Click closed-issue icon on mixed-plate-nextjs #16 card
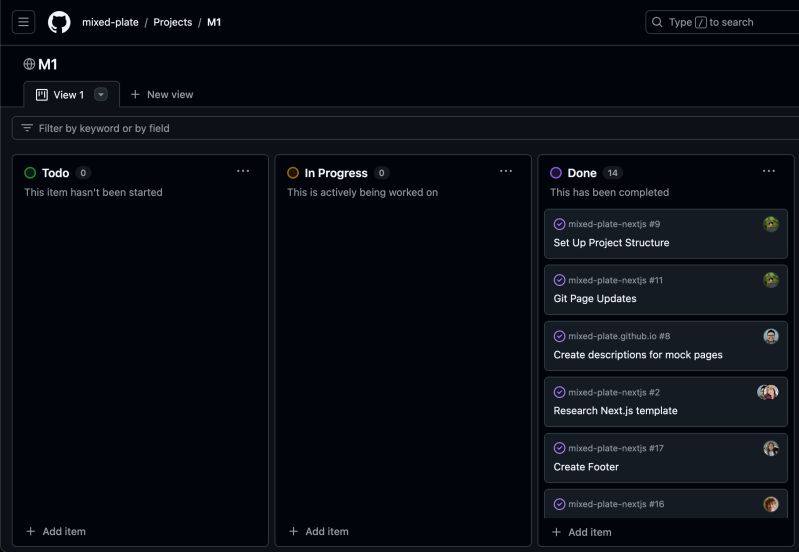Viewport: 799px width, 552px height. pos(560,504)
